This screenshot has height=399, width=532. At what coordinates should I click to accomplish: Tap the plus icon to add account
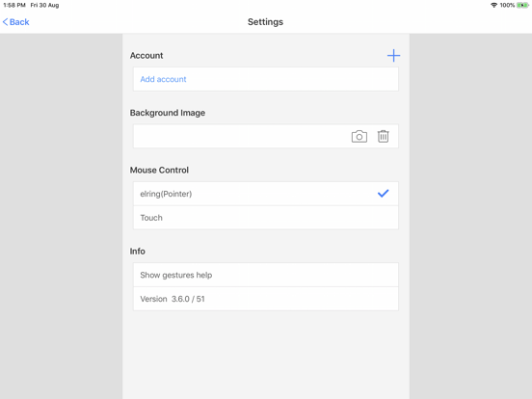[393, 55]
